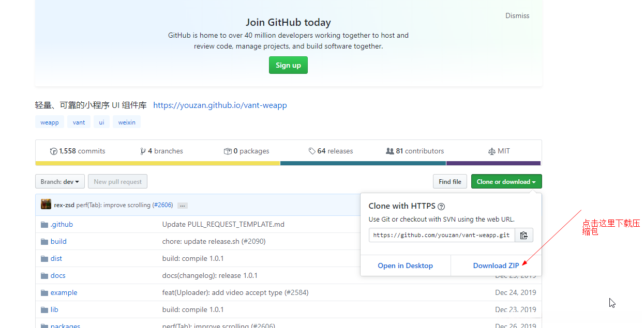
Task: Click the Dec 24, 2019 date
Action: click(x=516, y=293)
